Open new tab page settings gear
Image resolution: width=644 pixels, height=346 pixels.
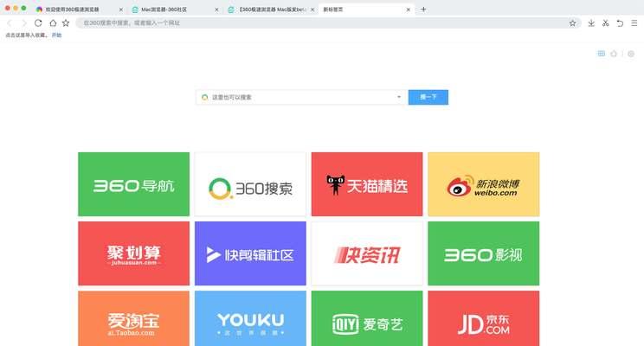coord(631,54)
